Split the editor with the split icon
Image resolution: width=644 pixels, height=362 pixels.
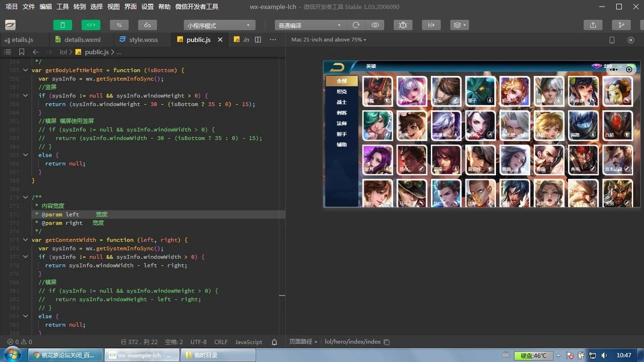(258, 40)
